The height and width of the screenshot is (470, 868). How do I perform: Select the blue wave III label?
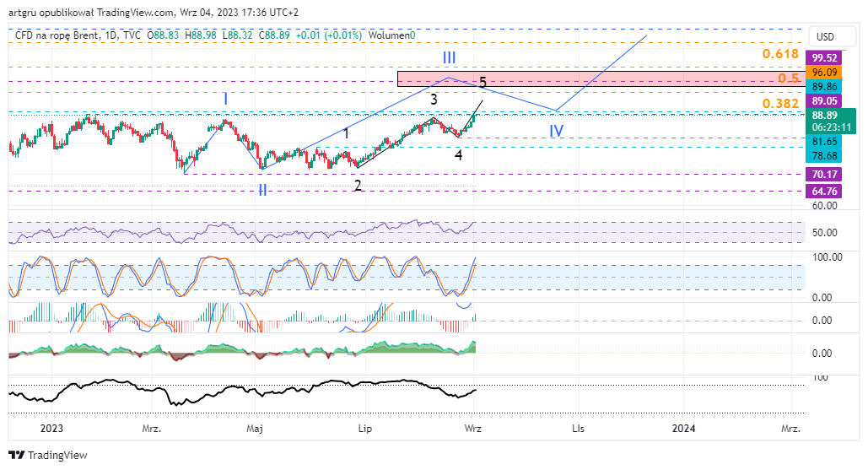(449, 57)
